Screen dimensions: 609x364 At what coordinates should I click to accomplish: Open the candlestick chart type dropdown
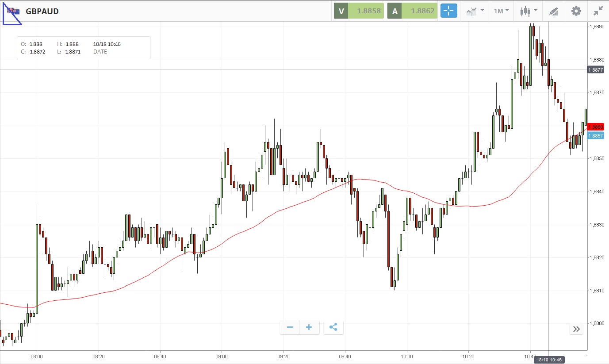point(529,11)
